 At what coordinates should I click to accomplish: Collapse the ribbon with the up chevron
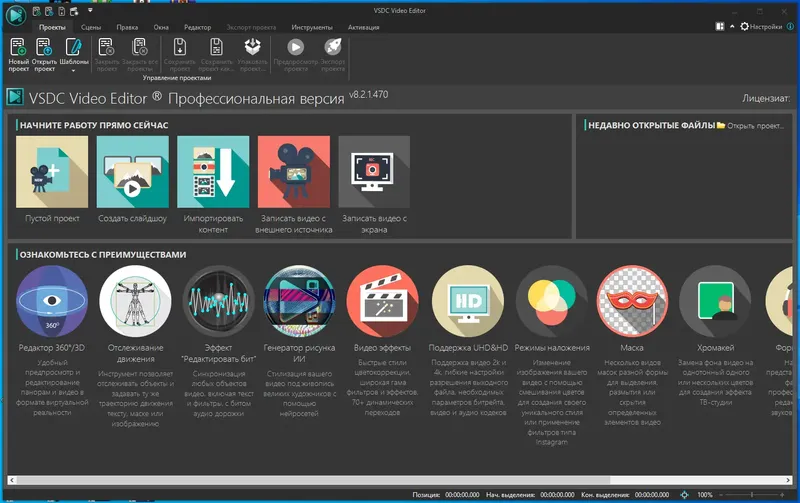point(732,26)
